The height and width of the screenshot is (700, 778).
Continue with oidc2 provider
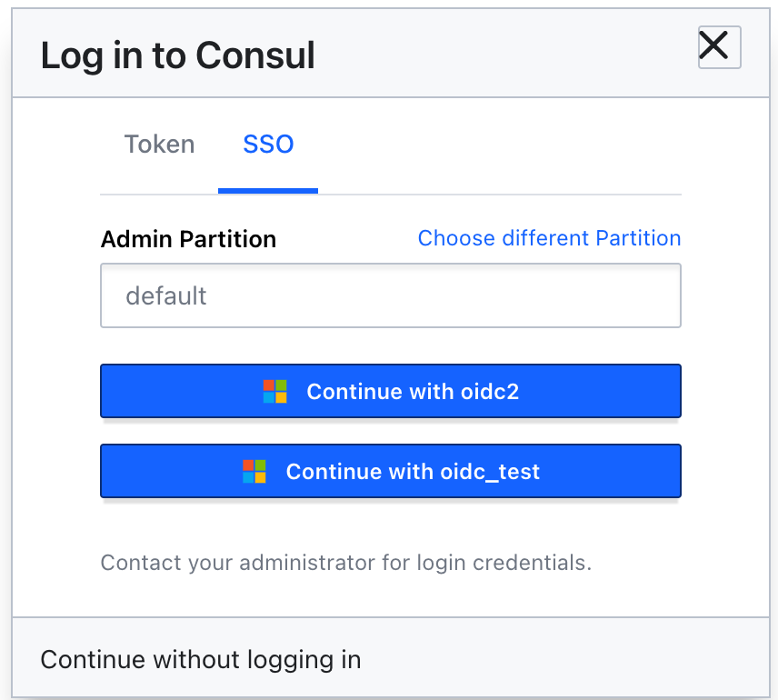click(391, 391)
